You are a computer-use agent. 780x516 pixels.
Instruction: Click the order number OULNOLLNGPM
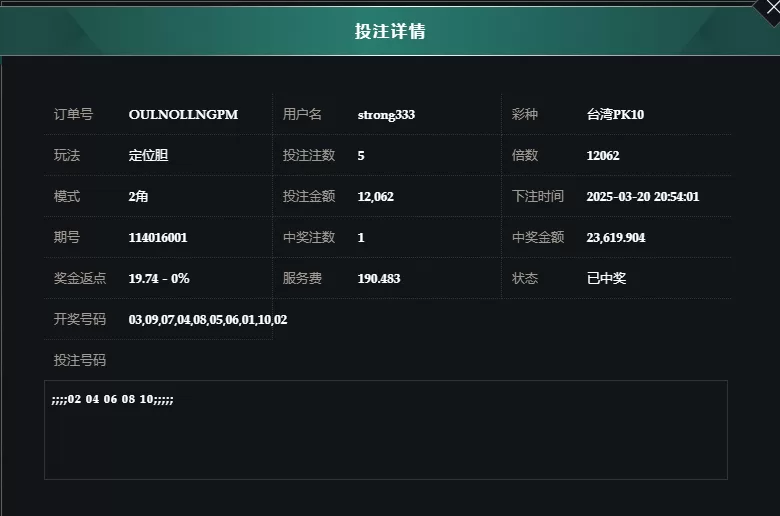[x=183, y=114]
